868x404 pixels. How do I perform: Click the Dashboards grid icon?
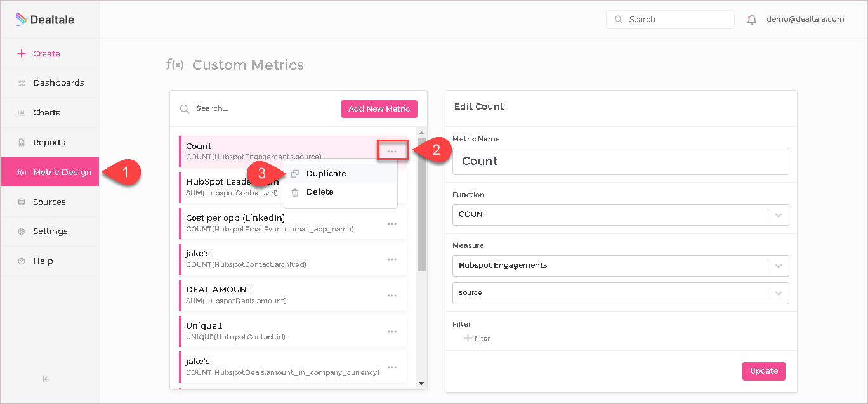point(22,83)
